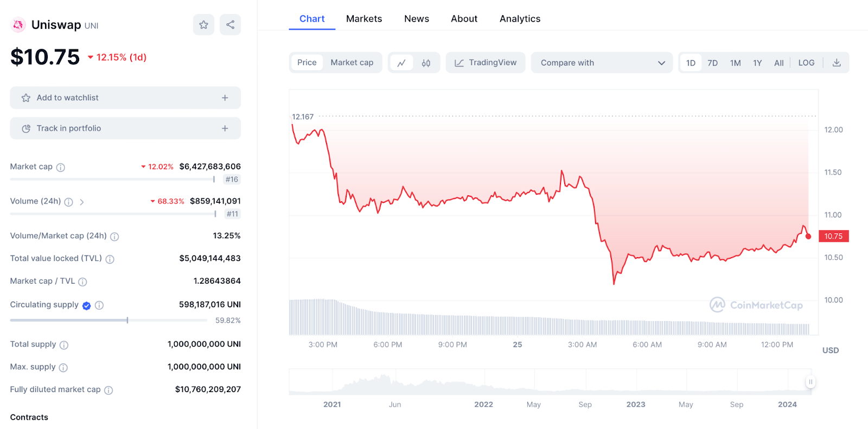
Task: Set chart range to 1M
Action: click(x=736, y=63)
